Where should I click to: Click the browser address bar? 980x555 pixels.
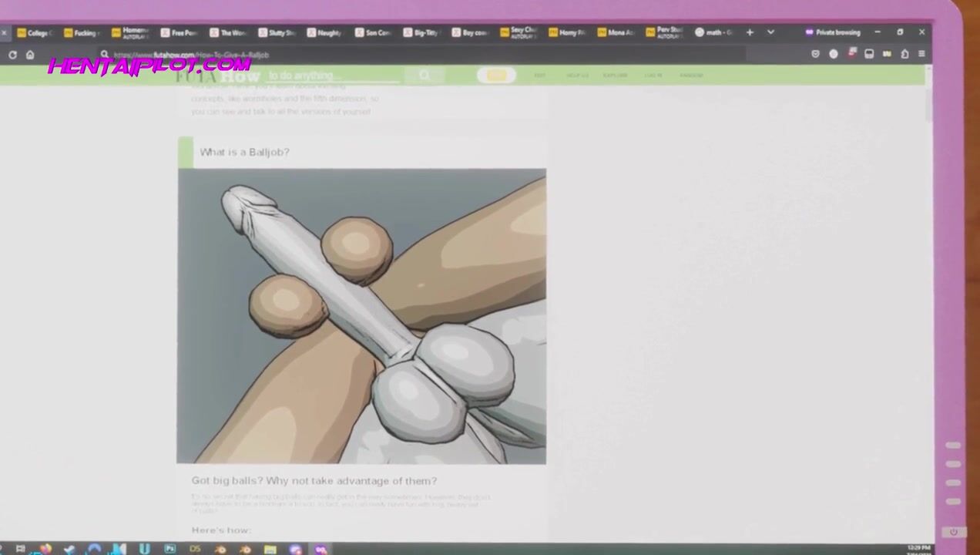point(424,55)
